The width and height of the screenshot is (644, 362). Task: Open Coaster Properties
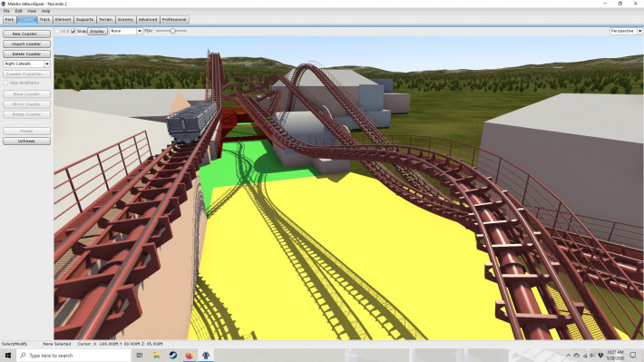click(26, 74)
